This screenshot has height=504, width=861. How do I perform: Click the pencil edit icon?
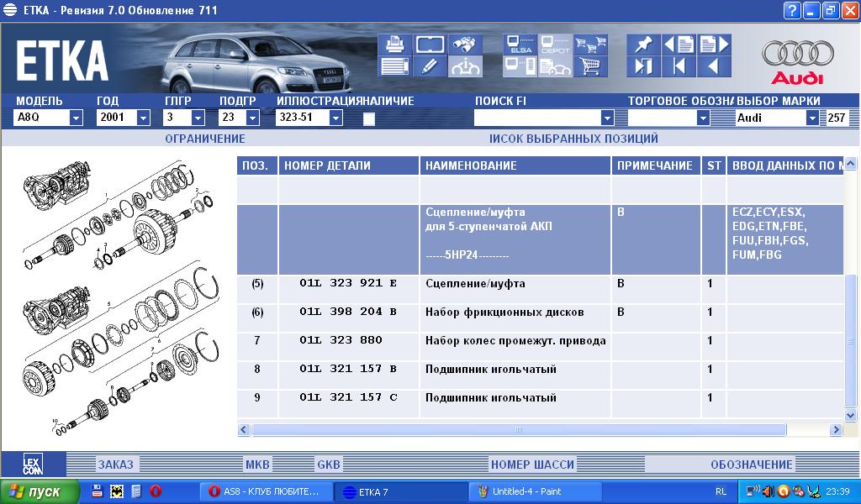(x=429, y=66)
